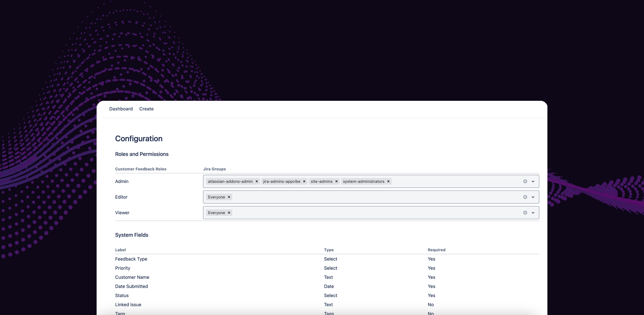This screenshot has width=644, height=315.
Task: Remove the Everyone tag from Viewer role
Action: click(x=229, y=212)
